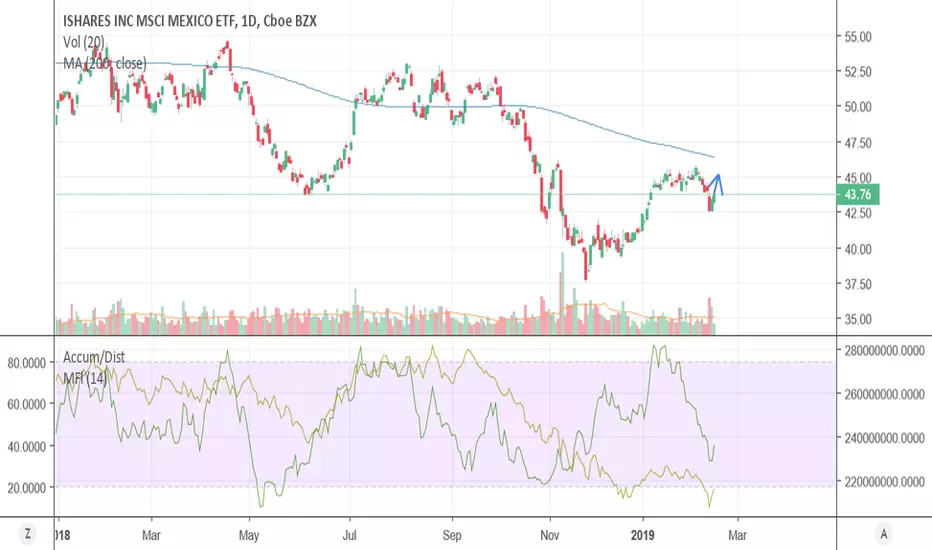Click the Mar 2018 time axis label
This screenshot has height=550, width=932.
click(151, 535)
